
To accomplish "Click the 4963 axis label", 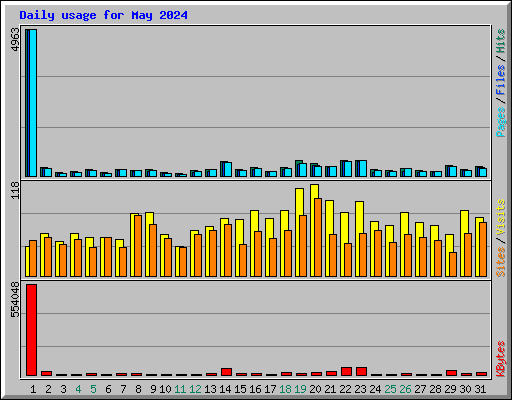I will click(x=15, y=40).
